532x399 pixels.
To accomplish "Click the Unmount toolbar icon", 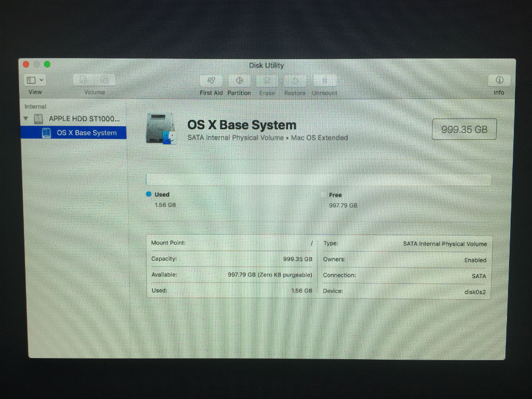I will [x=325, y=81].
